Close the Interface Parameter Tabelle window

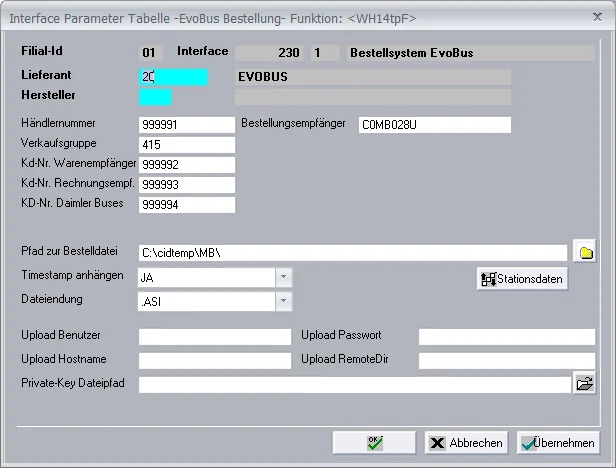pos(597,17)
